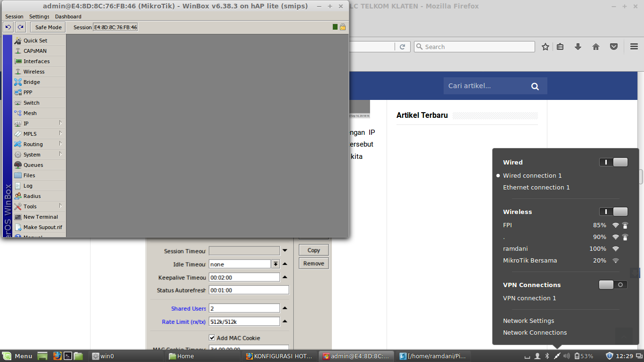644x362 pixels.
Task: Select Wired connection 1
Action: (x=532, y=175)
